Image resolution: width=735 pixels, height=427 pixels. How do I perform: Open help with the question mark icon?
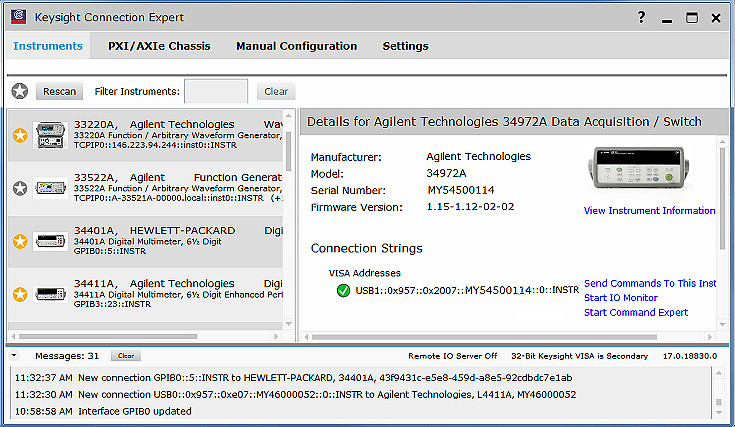click(x=641, y=17)
